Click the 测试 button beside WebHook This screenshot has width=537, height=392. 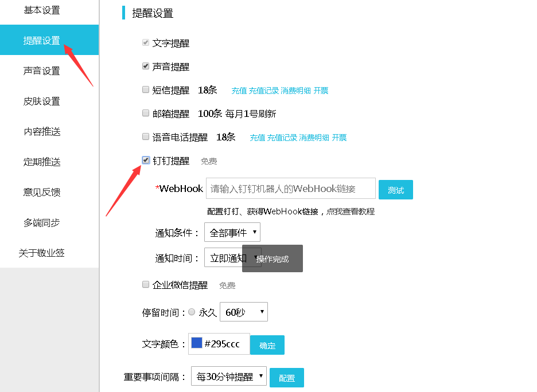point(396,190)
